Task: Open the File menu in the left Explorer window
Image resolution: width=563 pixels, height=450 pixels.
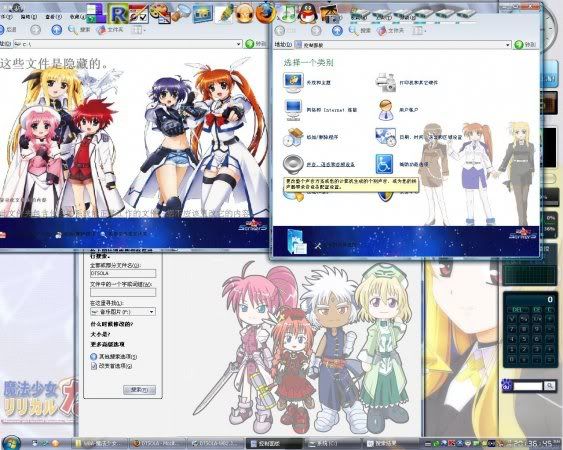Action: 7,17
